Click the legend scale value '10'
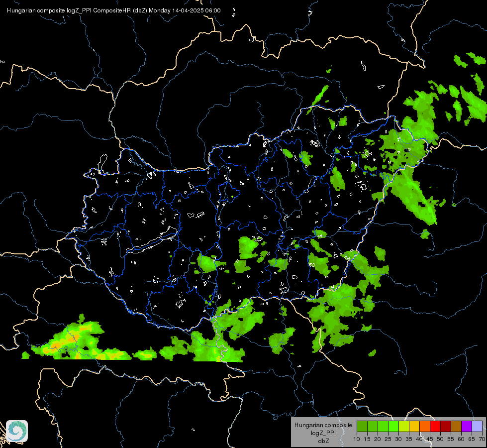The width and height of the screenshot is (487, 448). (357, 439)
